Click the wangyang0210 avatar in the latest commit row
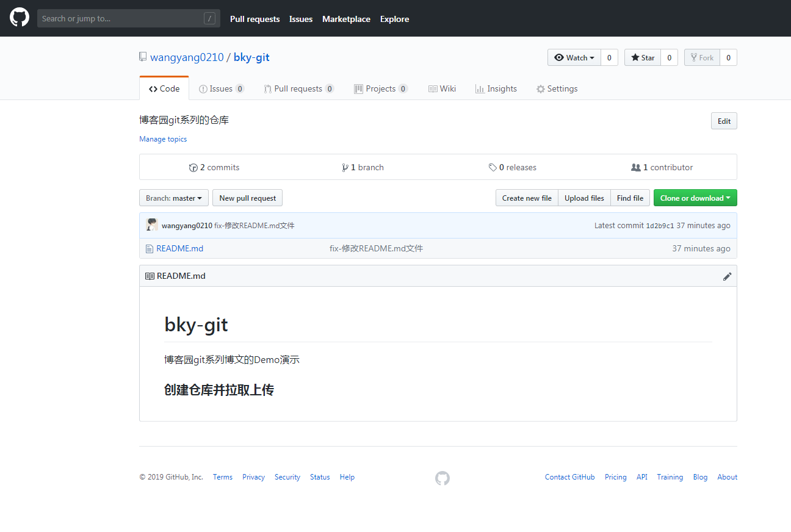This screenshot has height=532, width=791. [x=152, y=225]
